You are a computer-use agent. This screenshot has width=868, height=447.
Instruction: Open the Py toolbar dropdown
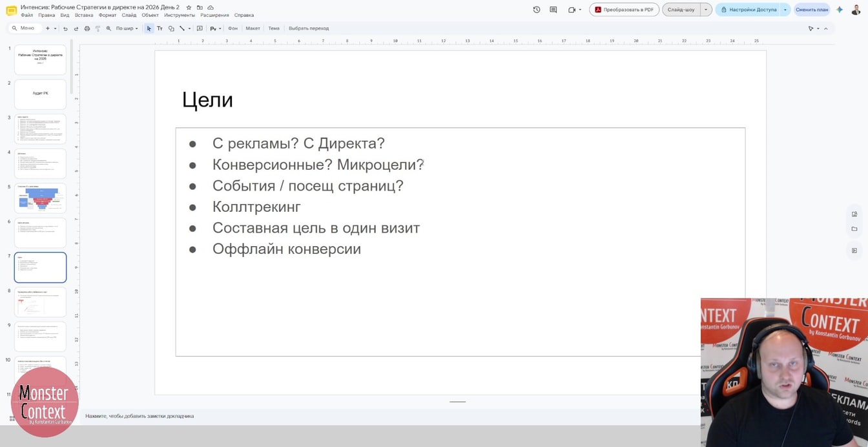pos(216,28)
